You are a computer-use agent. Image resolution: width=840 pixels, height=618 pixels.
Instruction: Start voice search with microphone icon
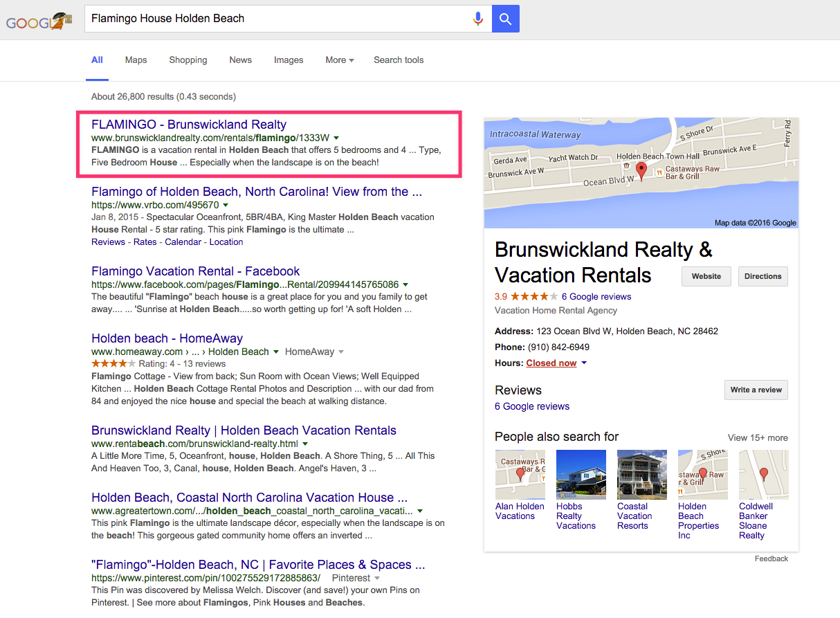(477, 19)
